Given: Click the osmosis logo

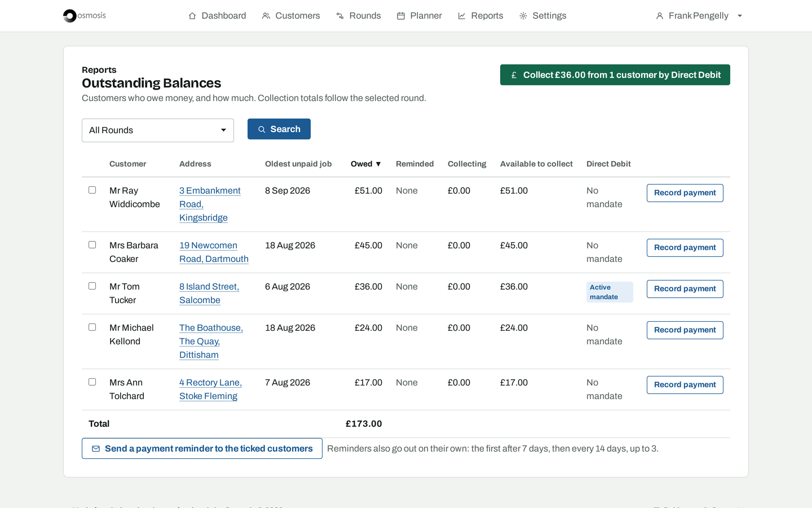Looking at the screenshot, I should [x=85, y=16].
